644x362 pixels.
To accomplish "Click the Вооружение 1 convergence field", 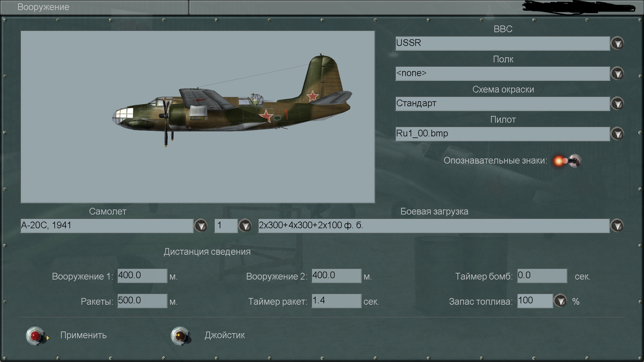I will pos(142,276).
